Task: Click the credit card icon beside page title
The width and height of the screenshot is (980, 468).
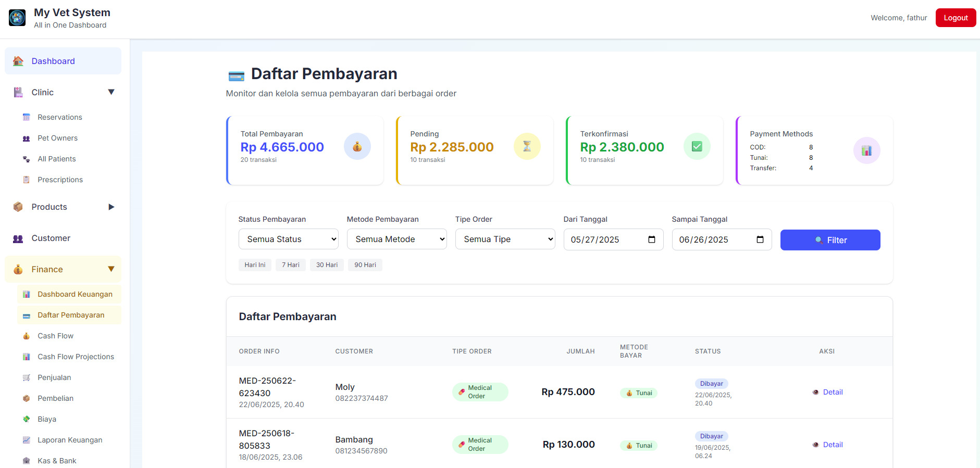Action: (237, 76)
